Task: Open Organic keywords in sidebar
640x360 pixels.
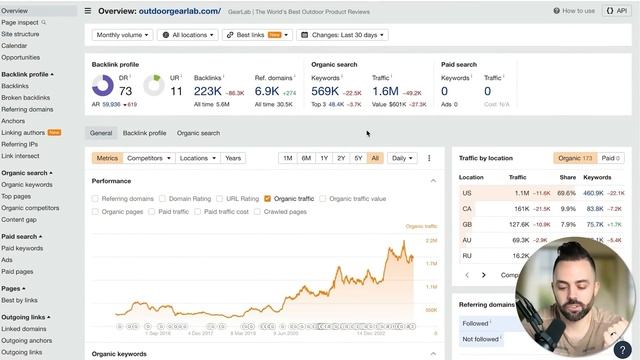Action: coord(27,184)
